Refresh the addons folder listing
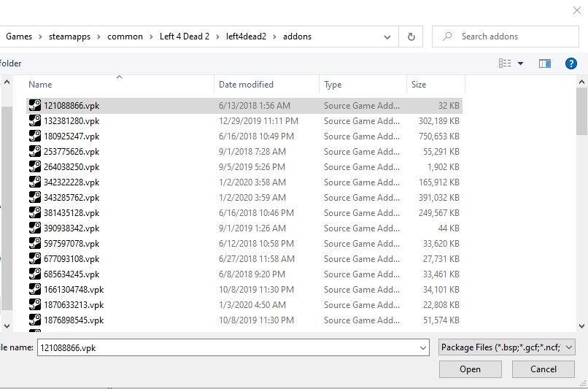 pyautogui.click(x=411, y=36)
